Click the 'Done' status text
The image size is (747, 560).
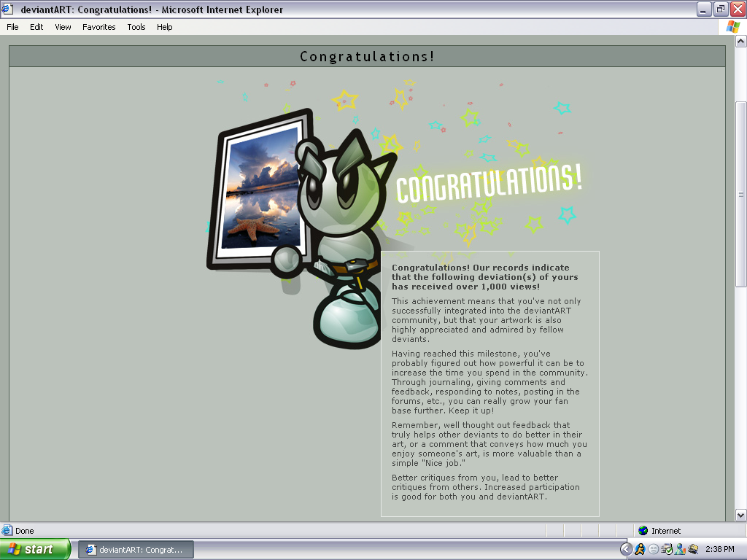point(24,531)
